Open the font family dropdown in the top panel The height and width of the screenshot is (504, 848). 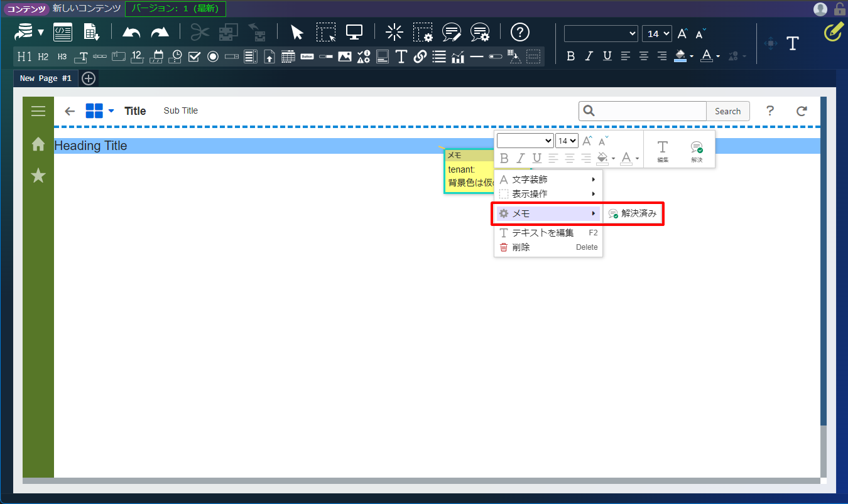(x=601, y=34)
